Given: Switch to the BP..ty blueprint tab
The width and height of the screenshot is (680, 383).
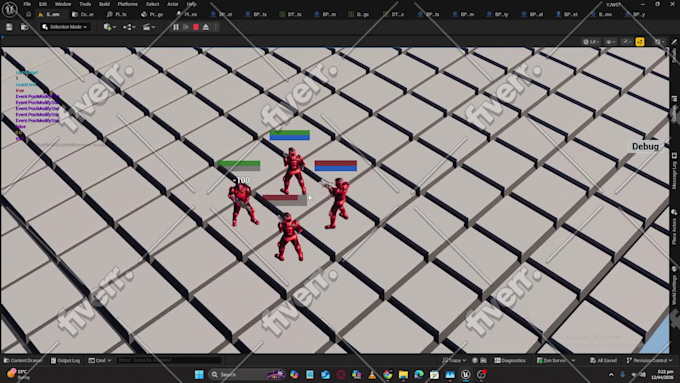Looking at the screenshot, I should coord(497,14).
